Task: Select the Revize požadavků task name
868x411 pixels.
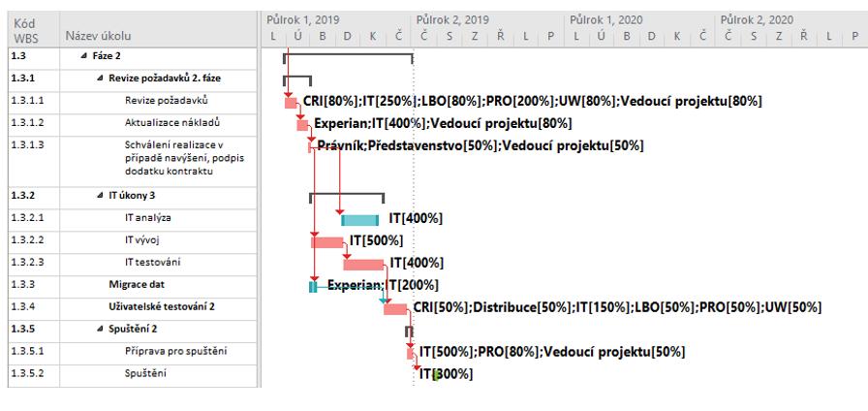Action: (x=166, y=101)
